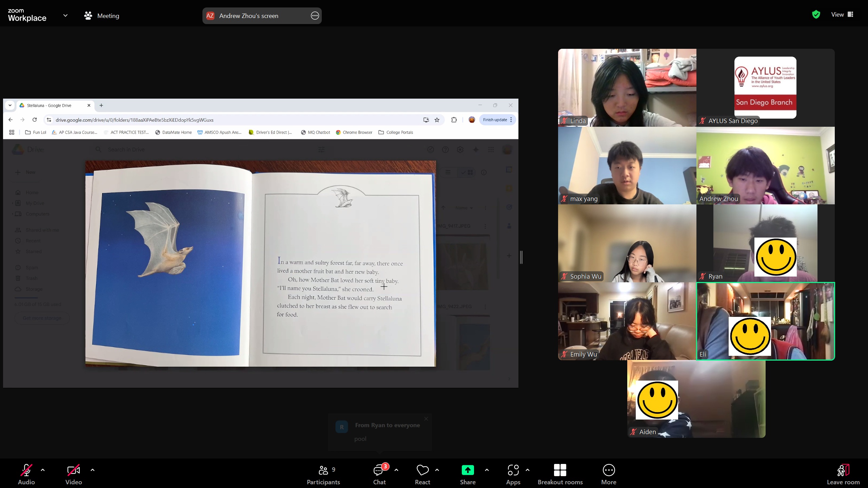Select Eli's highlighted video tile
Screen dimensions: 868x488
(x=766, y=321)
